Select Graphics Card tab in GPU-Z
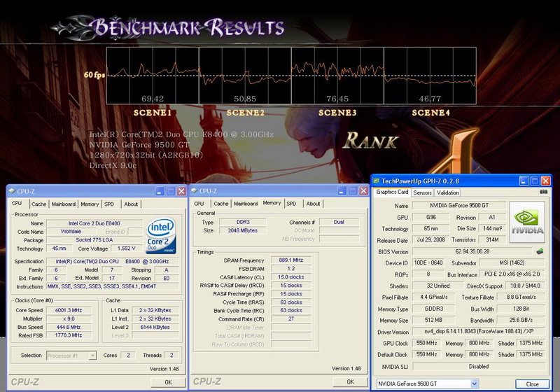The height and width of the screenshot is (392, 560). (392, 192)
